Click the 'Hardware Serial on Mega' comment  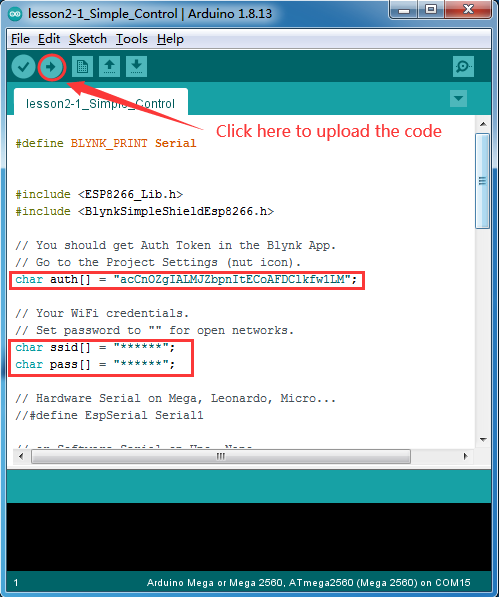point(175,399)
